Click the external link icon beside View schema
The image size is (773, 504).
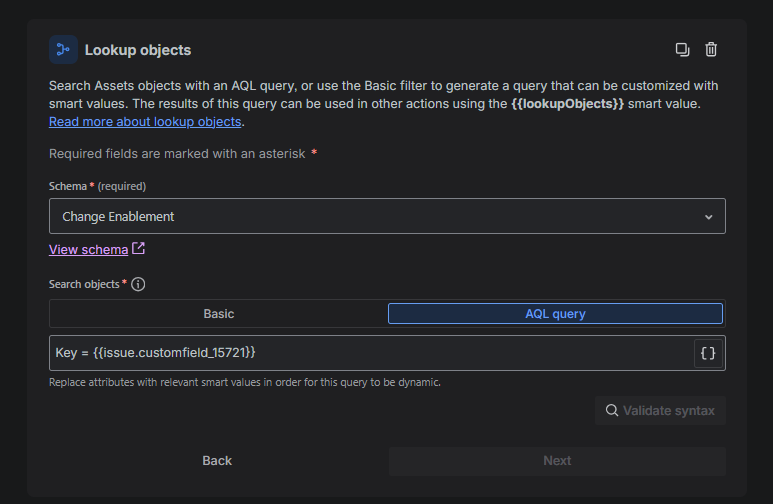click(139, 249)
